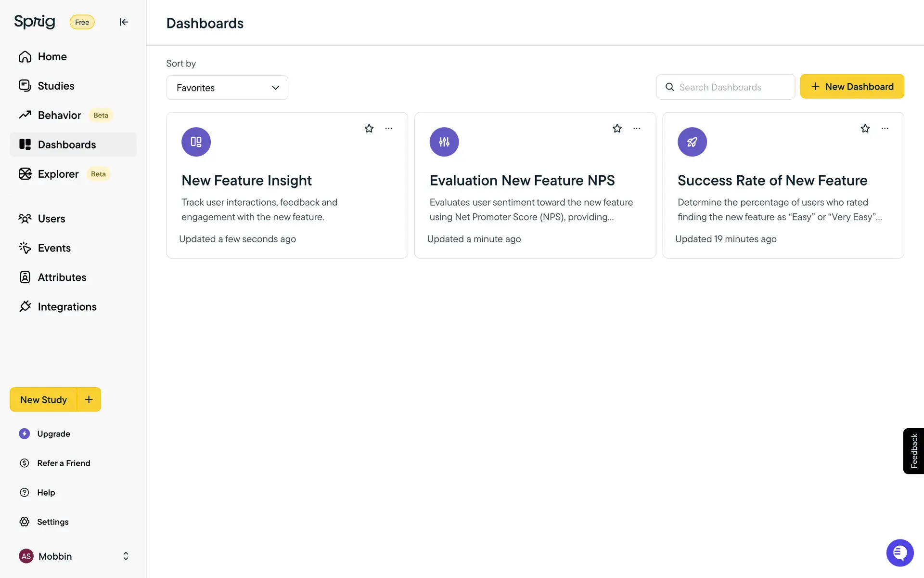Open more options on Success Rate card

(885, 129)
